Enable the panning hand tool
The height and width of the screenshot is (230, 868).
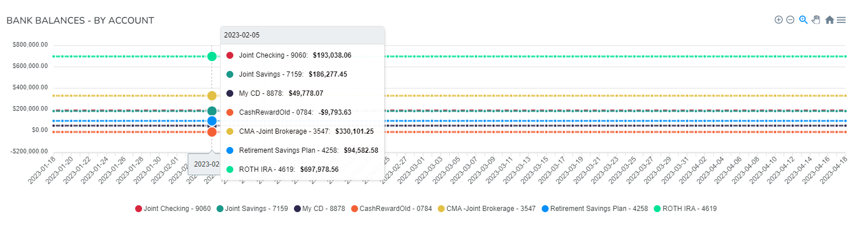816,20
